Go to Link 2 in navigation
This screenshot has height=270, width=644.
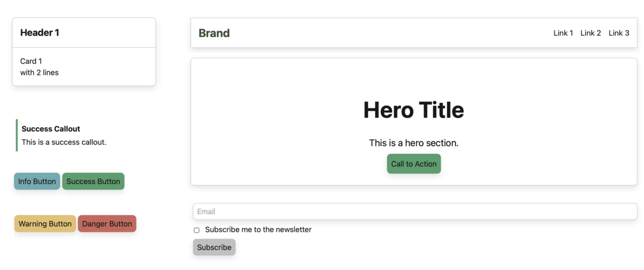[590, 33]
